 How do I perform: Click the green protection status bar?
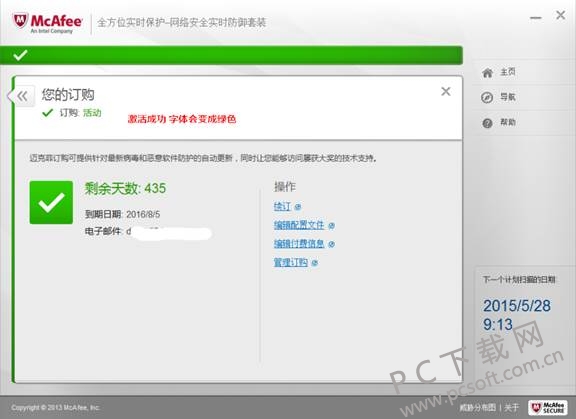(231, 55)
